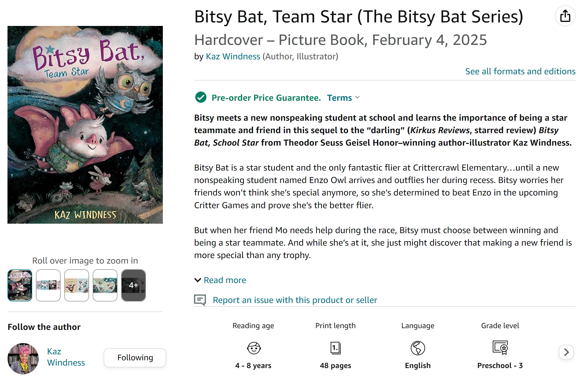Click the Language globe icon
The image size is (584, 392).
(x=417, y=348)
